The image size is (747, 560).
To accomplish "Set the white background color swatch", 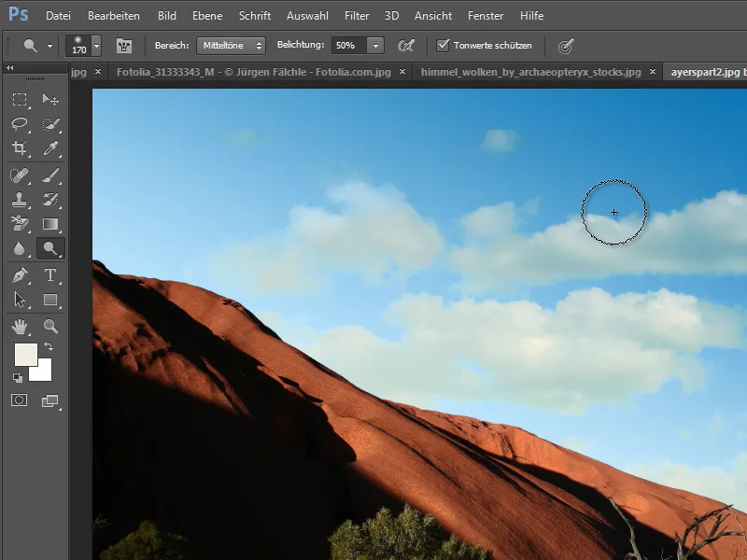I will click(x=43, y=371).
